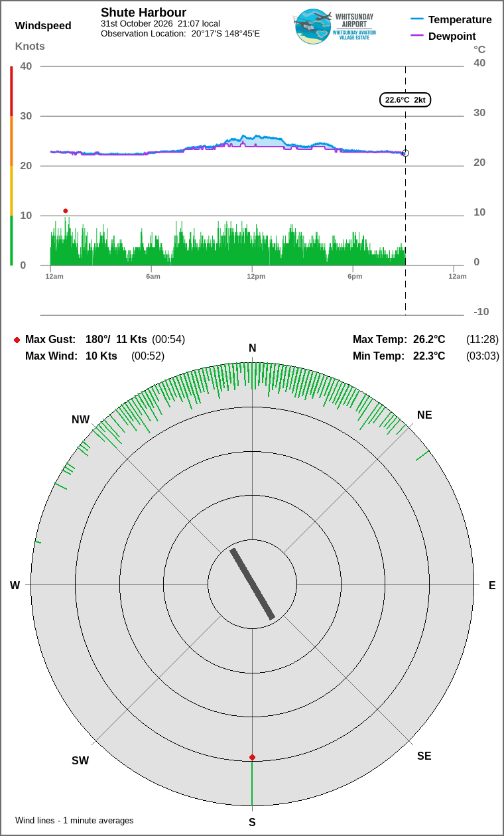Click the S compass label
The height and width of the screenshot is (836, 504).
click(x=252, y=822)
